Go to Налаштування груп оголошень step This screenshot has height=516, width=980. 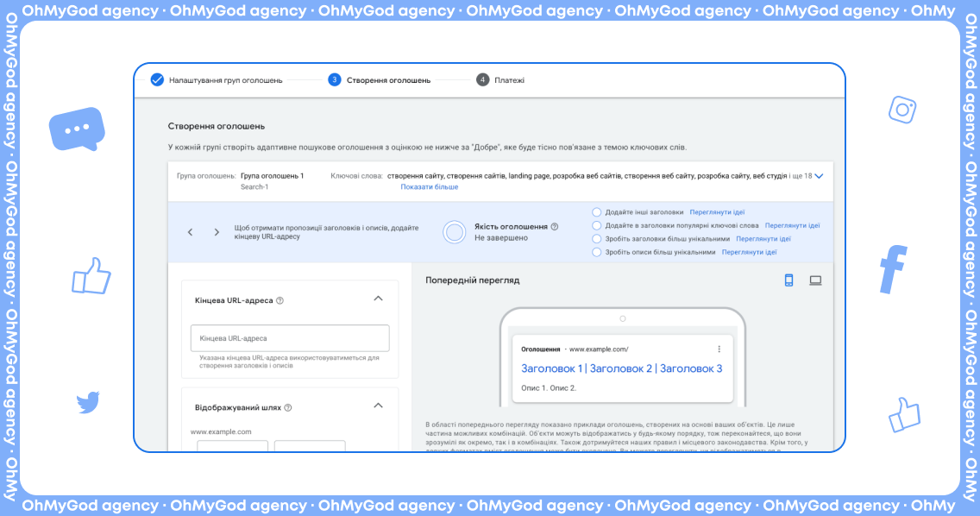click(216, 80)
